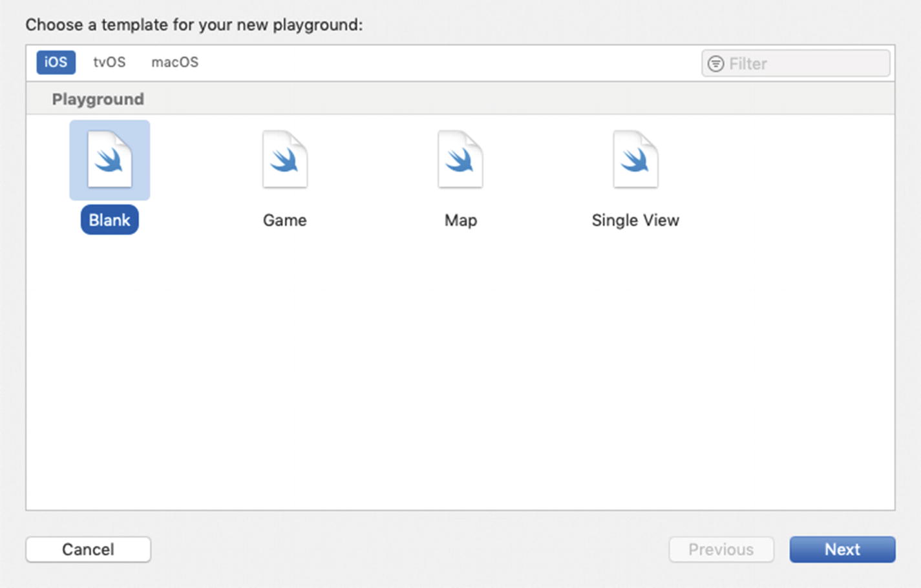Go back with the Previous button
This screenshot has height=588, width=921.
721,549
